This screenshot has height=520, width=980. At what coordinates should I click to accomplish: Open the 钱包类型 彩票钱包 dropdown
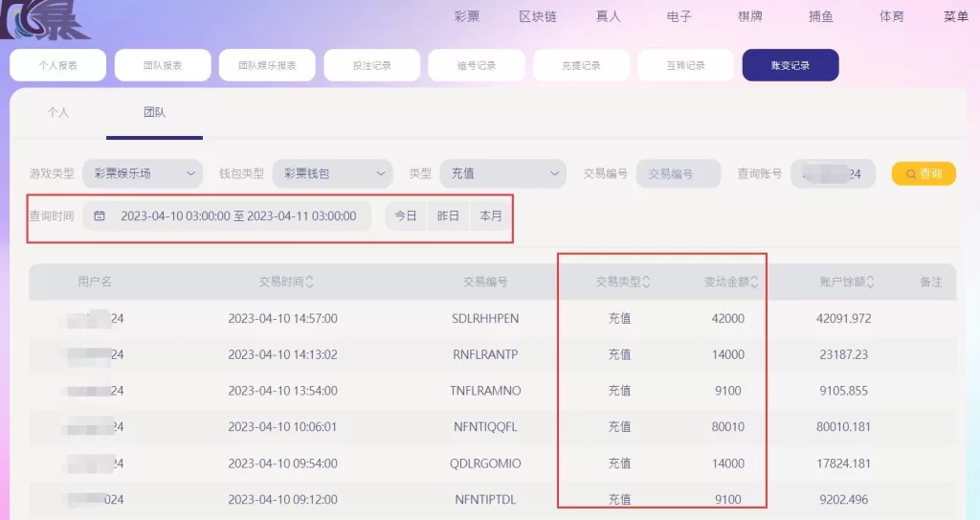(x=332, y=173)
